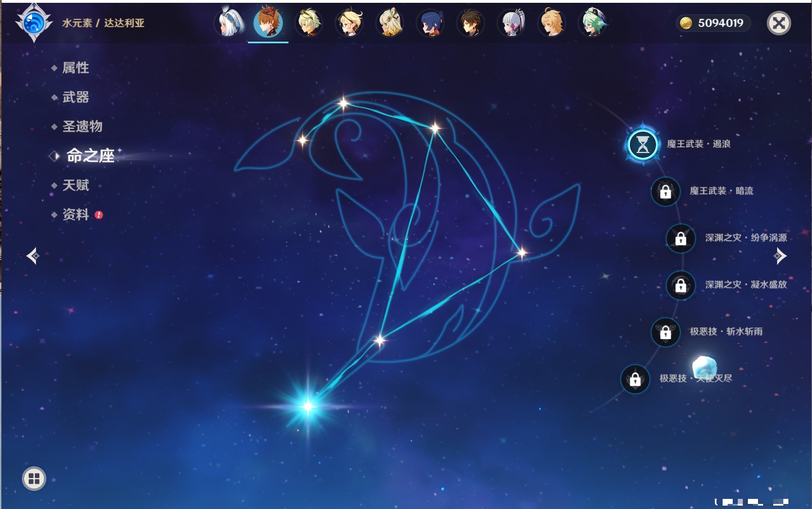Screen dimensions: 812x509
Task: Switch to the third character portrait
Action: tap(309, 23)
